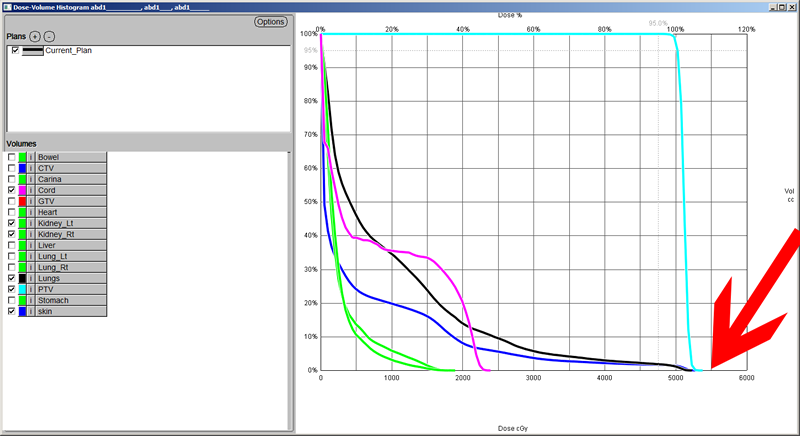800x436 pixels.
Task: Click the Current_Plan line style sample
Action: [33, 50]
